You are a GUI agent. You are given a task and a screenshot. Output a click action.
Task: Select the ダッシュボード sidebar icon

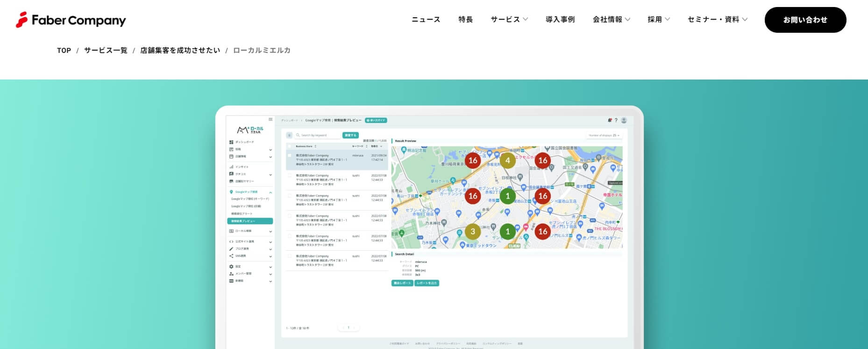tap(231, 142)
